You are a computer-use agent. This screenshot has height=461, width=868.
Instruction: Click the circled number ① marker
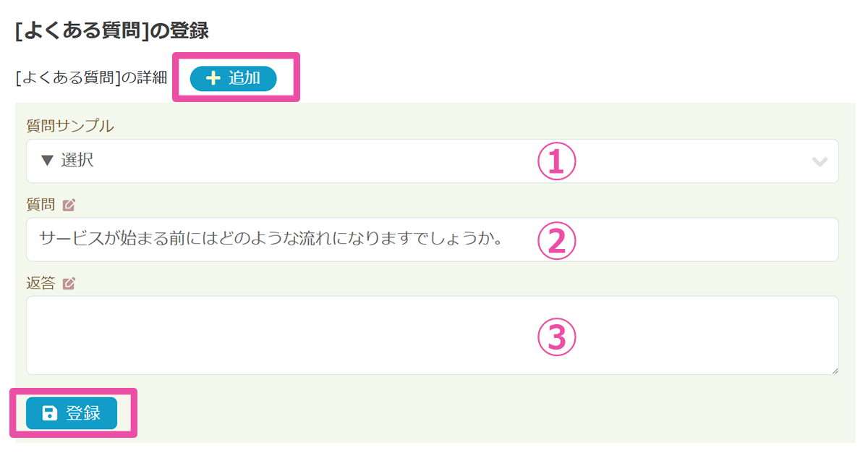(x=556, y=161)
